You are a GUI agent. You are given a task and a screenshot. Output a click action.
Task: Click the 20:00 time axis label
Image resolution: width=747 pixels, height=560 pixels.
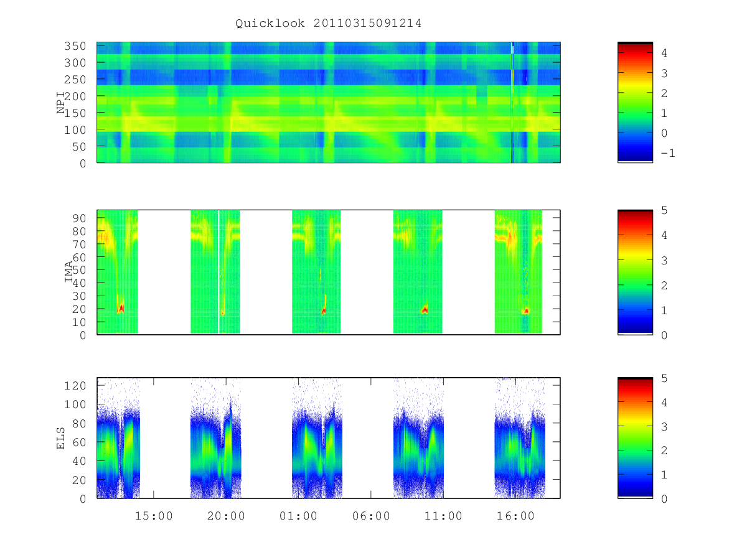point(226,516)
